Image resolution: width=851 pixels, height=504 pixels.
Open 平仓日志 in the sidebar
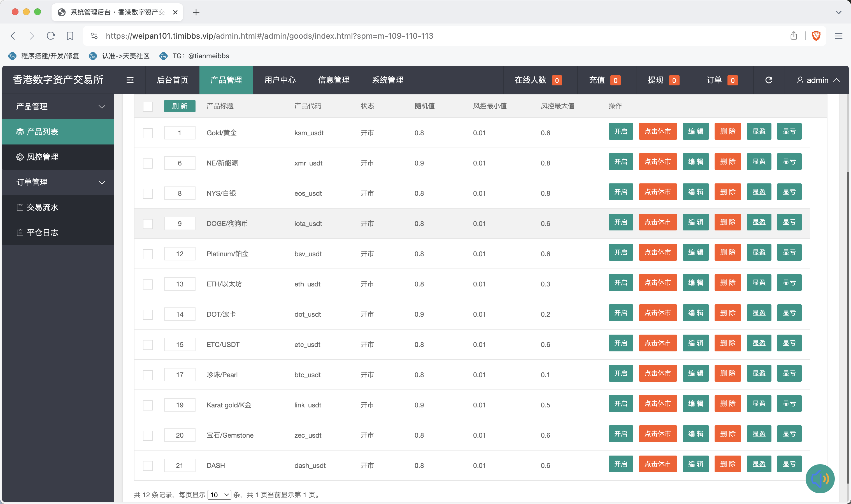tap(58, 233)
